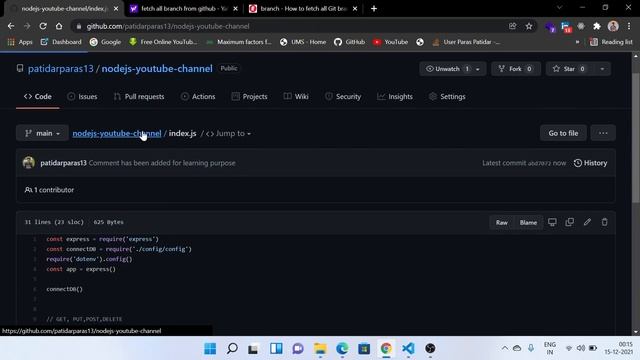
Task: Open the Projects tab
Action: tap(249, 97)
